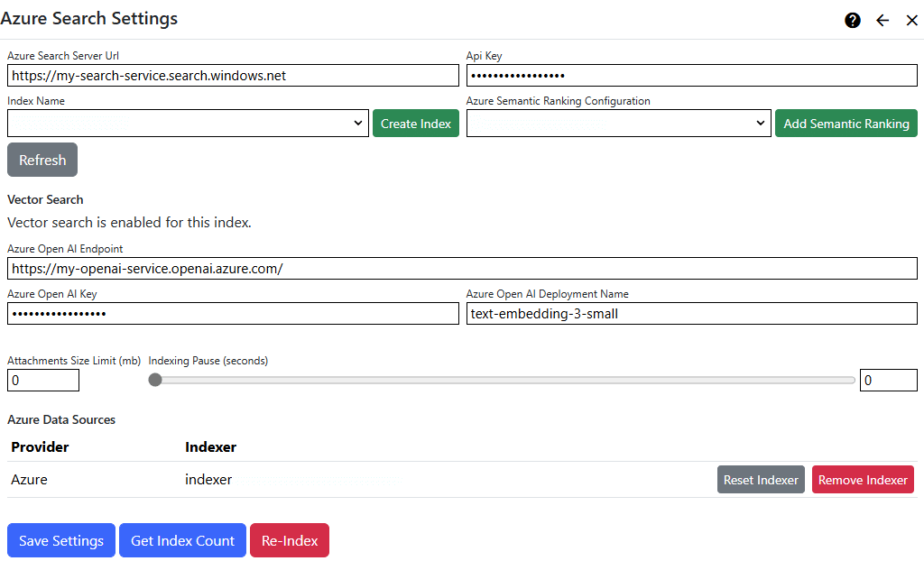
Task: Select the Api Key field
Action: [691, 75]
